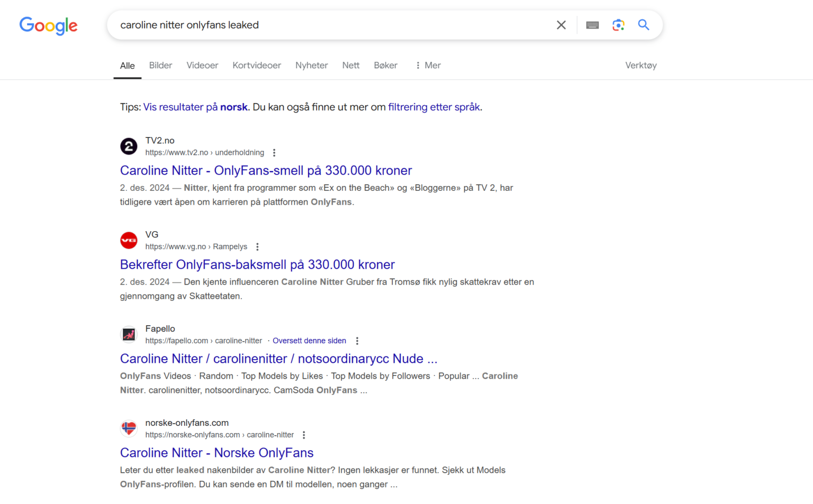813x504 pixels.
Task: Open three-dot options for VG result
Action: (x=257, y=247)
